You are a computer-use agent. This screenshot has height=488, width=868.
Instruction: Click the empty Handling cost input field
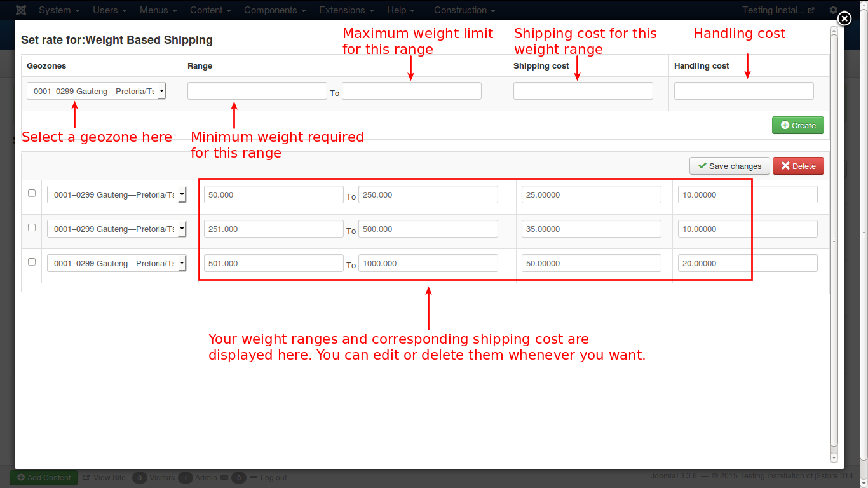[743, 91]
